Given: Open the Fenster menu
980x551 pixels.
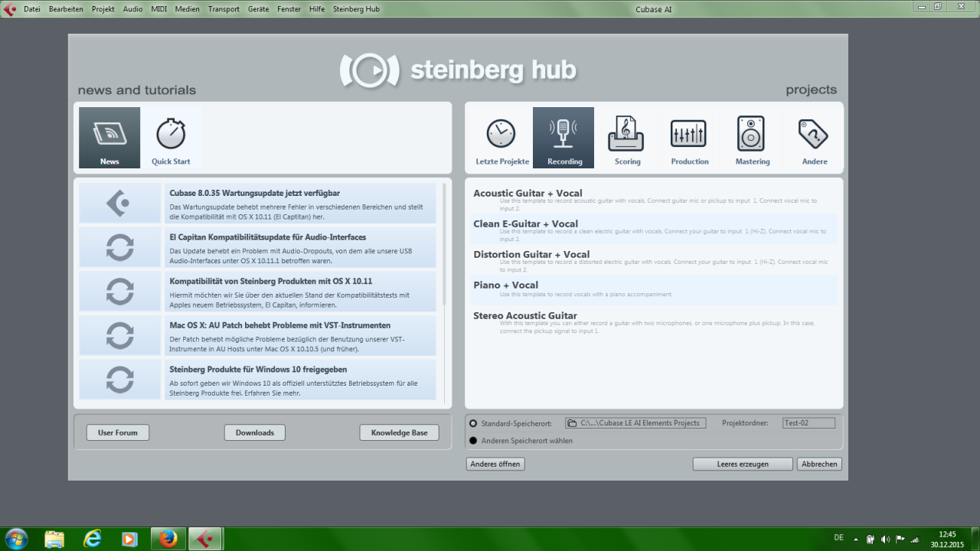Looking at the screenshot, I should [x=289, y=9].
